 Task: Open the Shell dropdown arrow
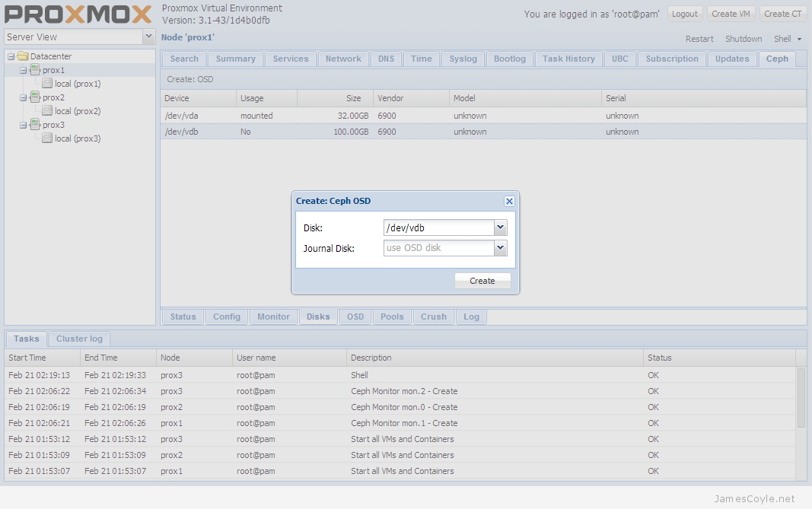point(799,40)
